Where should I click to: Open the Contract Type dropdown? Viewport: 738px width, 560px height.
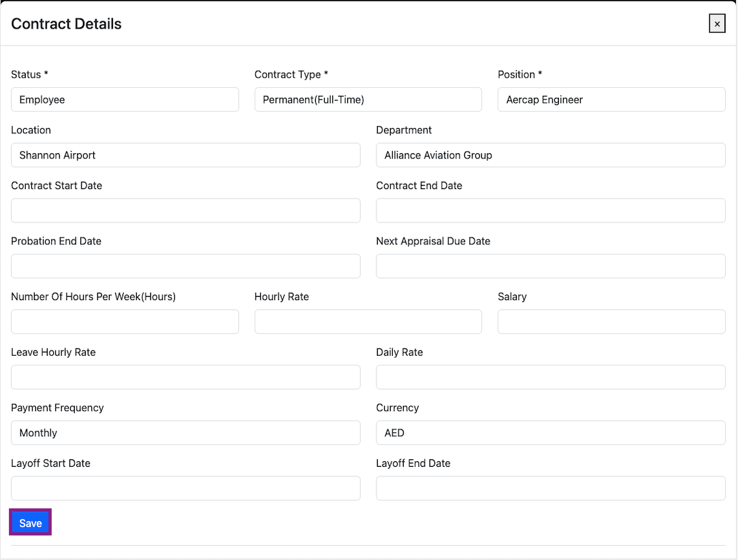click(368, 99)
